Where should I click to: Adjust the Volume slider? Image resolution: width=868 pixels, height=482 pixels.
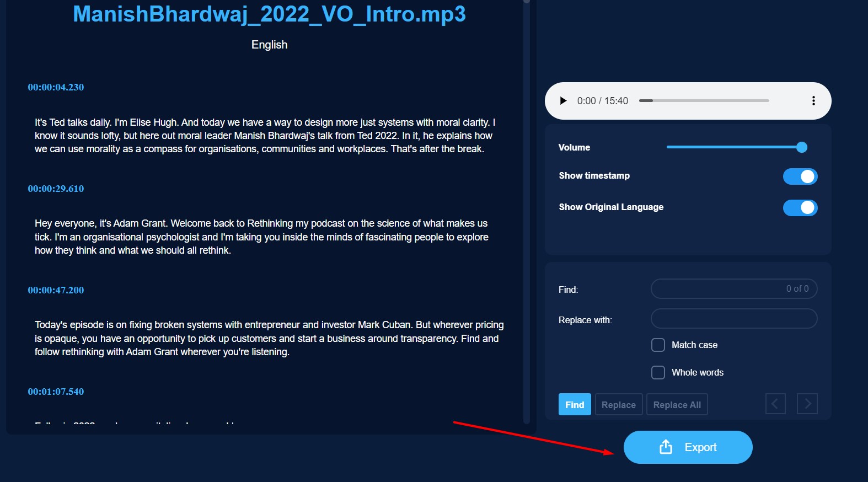pos(737,147)
